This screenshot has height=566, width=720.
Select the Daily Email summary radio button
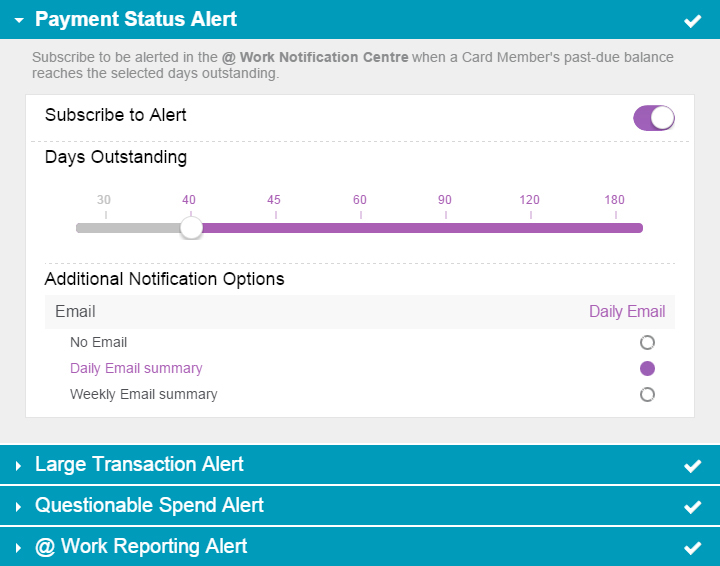pos(647,368)
